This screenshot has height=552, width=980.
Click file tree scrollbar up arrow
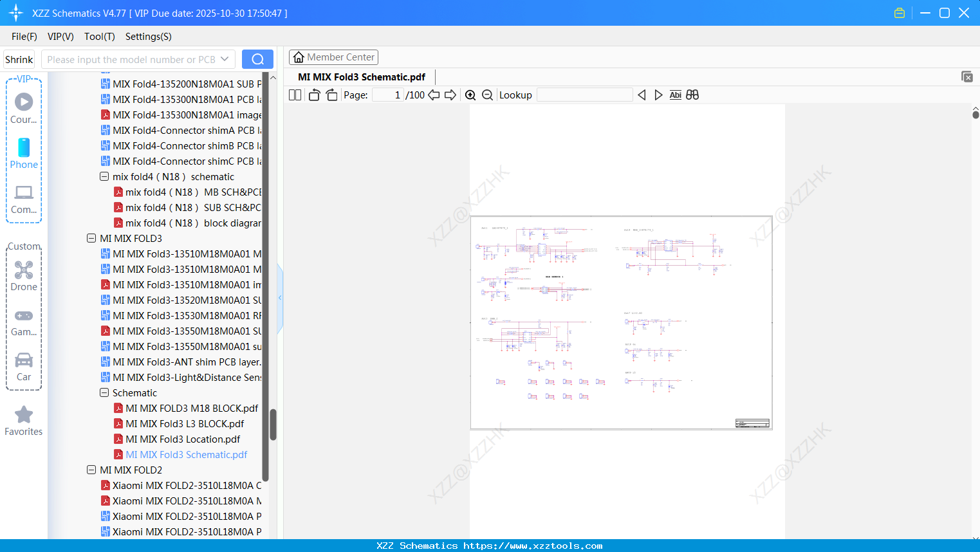273,77
